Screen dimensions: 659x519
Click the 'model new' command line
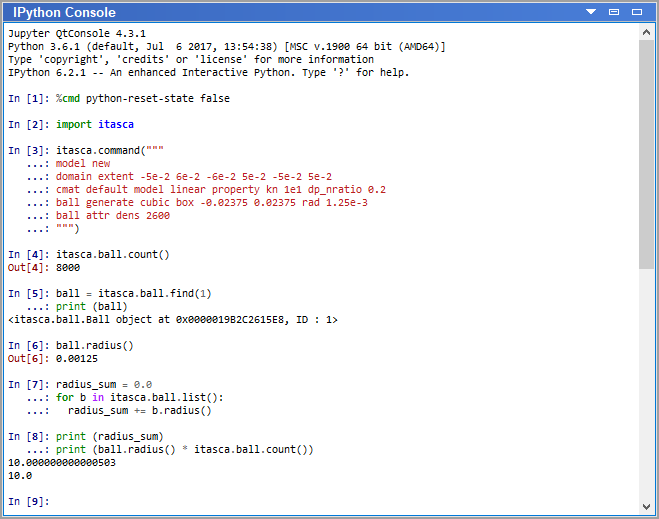coord(83,163)
